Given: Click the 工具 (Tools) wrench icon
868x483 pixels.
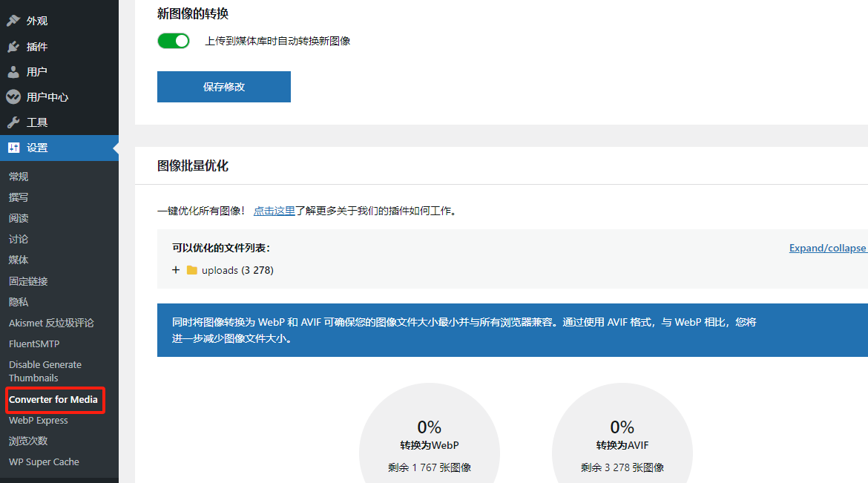Looking at the screenshot, I should [14, 121].
